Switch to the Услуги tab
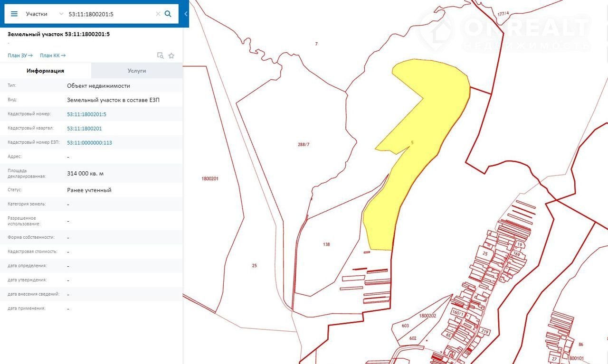The width and height of the screenshot is (608, 364). tap(137, 71)
